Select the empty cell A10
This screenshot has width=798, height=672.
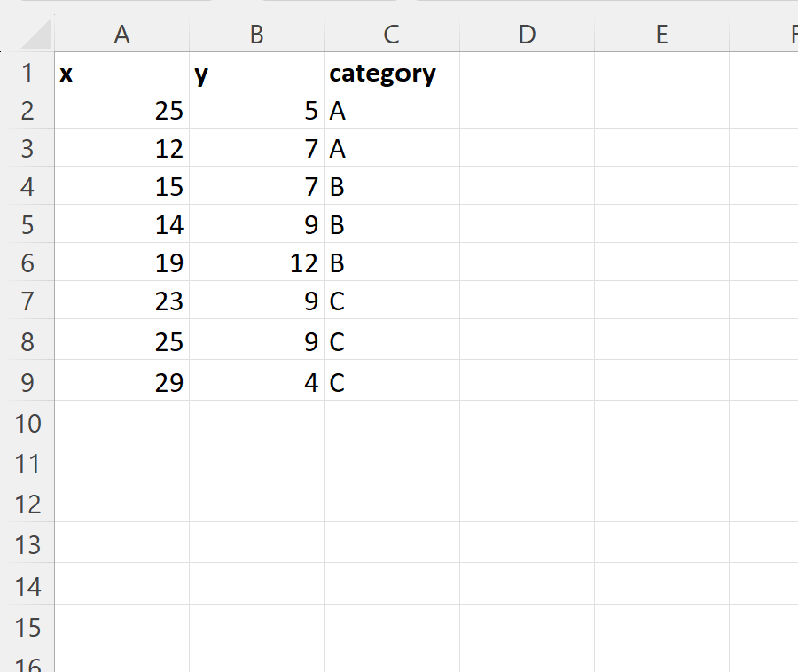coord(121,423)
